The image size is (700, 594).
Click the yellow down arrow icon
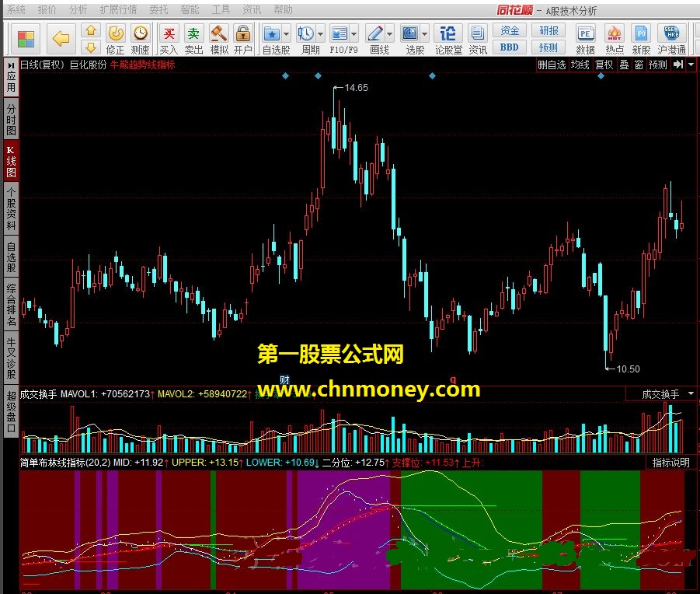[91, 47]
